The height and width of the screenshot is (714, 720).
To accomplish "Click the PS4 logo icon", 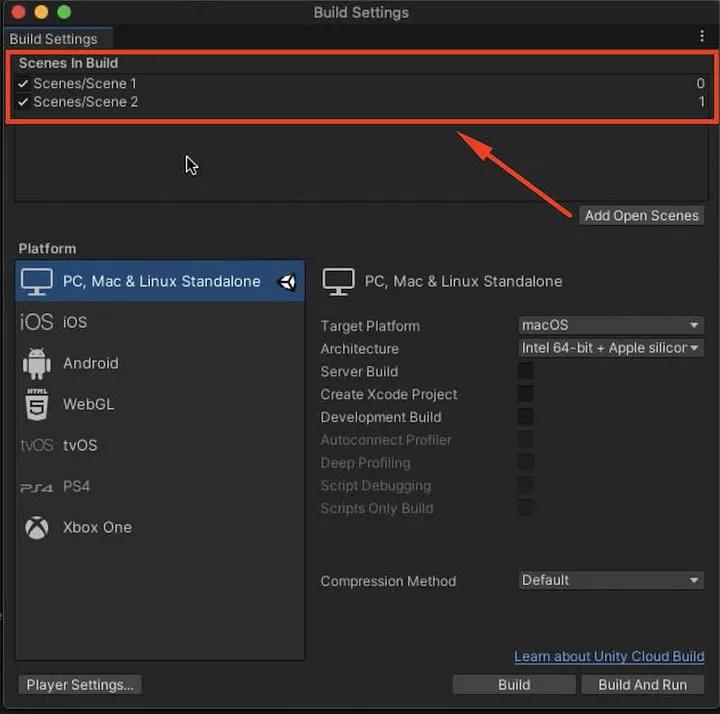I will pyautogui.click(x=37, y=487).
